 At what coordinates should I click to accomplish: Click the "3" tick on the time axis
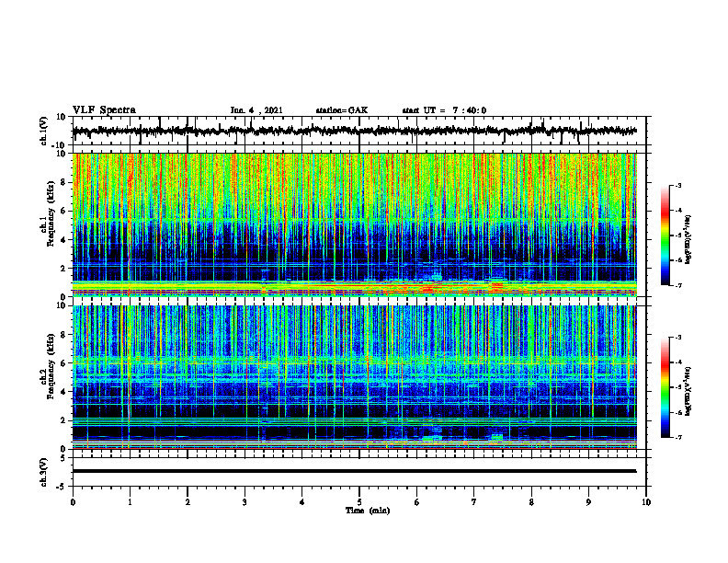(x=245, y=502)
